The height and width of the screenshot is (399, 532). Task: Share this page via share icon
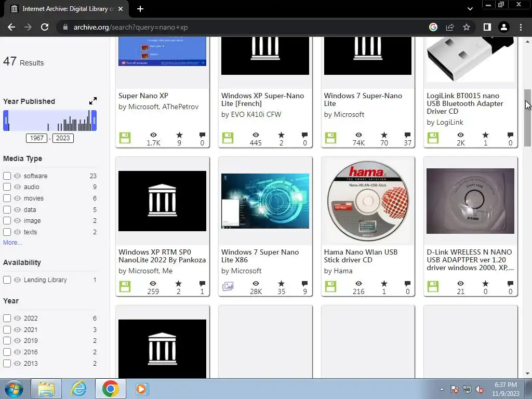click(450, 27)
